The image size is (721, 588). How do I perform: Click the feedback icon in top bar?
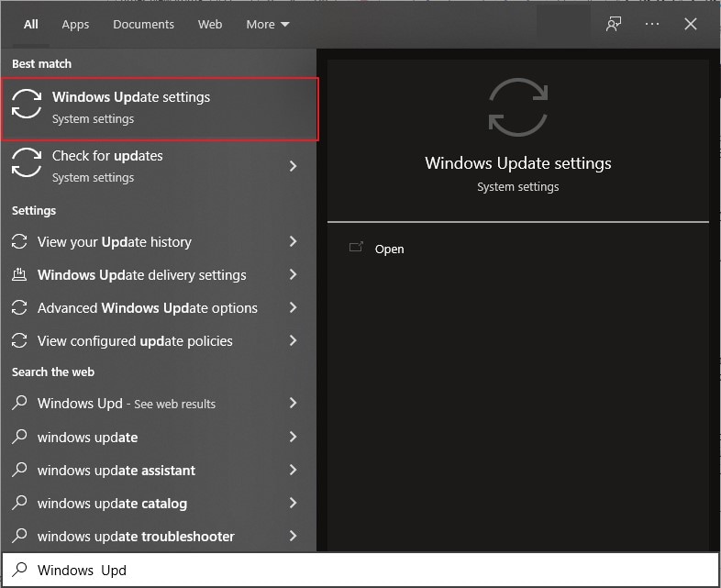614,25
